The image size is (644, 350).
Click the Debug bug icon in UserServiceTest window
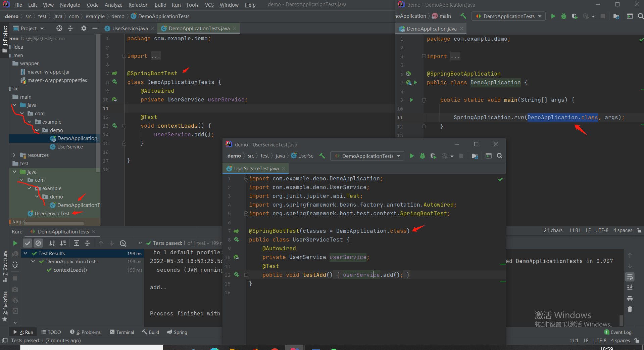[423, 156]
